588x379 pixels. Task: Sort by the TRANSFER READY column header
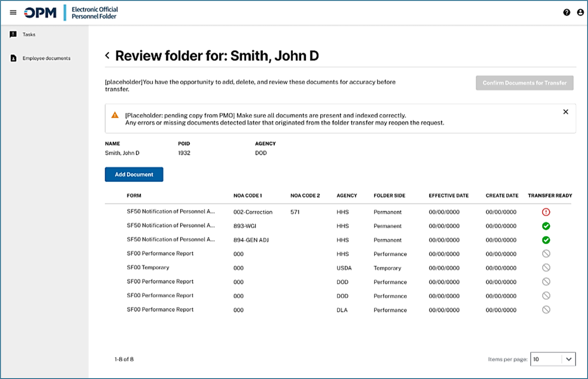(x=550, y=195)
